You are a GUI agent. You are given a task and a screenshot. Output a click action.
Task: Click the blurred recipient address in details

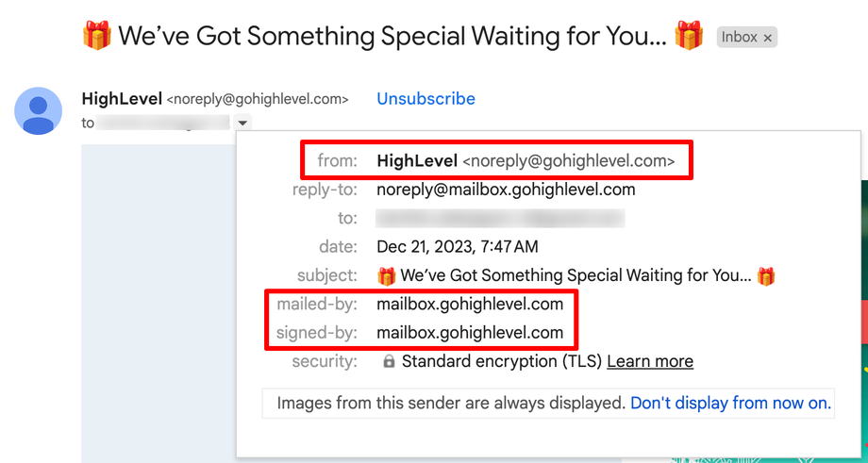tap(500, 219)
